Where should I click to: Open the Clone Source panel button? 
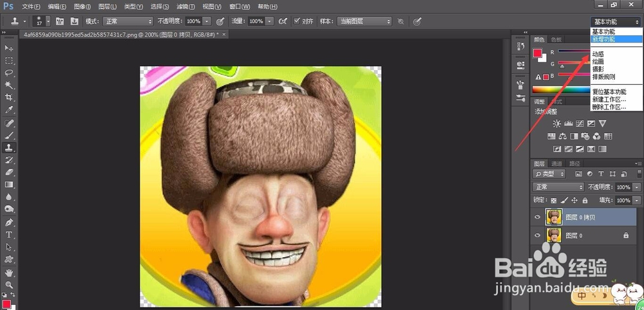[74, 21]
